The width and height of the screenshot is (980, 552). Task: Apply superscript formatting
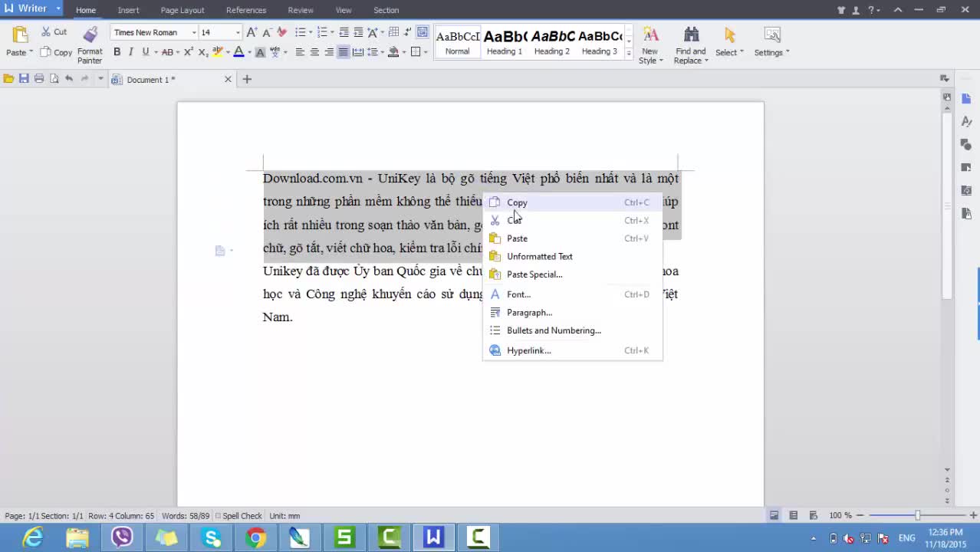189,52
